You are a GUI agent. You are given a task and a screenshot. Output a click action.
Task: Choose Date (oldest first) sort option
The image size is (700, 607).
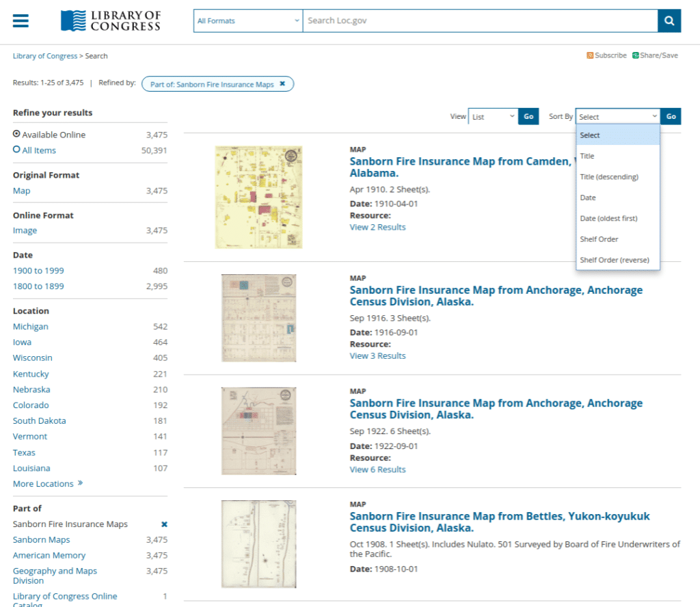pyautogui.click(x=608, y=218)
